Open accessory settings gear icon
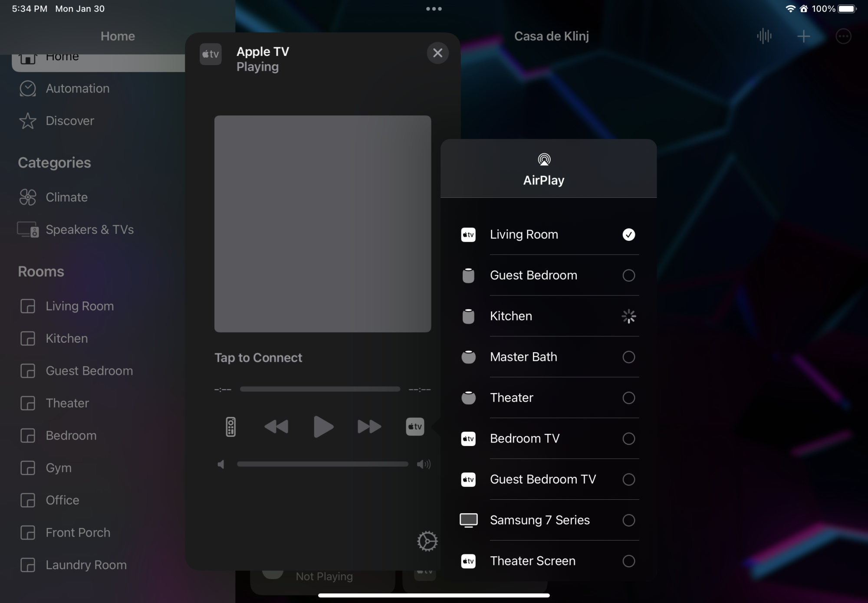 pyautogui.click(x=427, y=541)
